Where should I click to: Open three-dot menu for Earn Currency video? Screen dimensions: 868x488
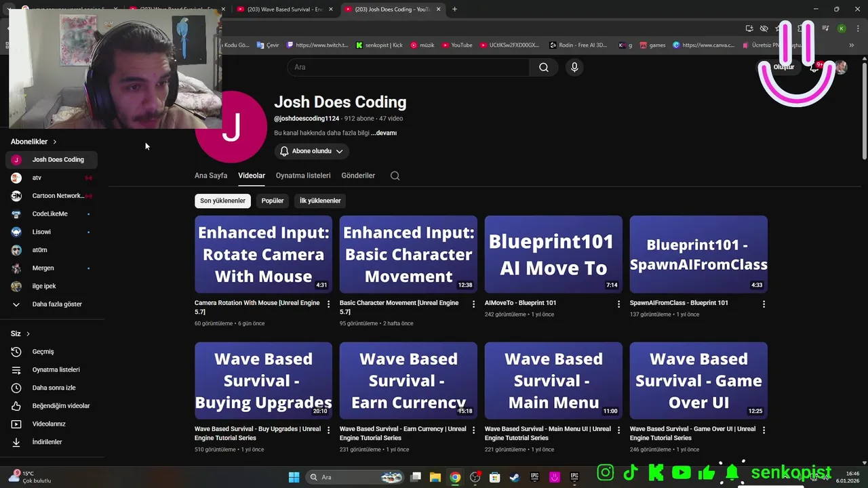[473, 430]
